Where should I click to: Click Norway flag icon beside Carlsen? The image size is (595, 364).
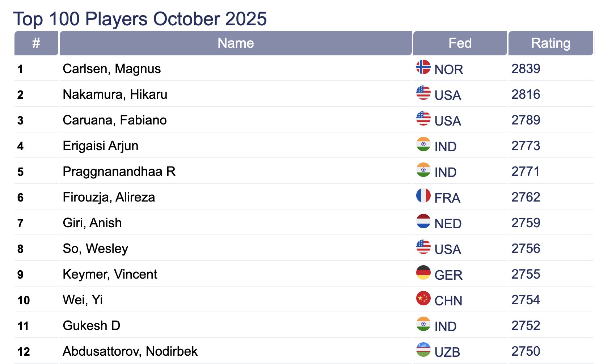[423, 67]
